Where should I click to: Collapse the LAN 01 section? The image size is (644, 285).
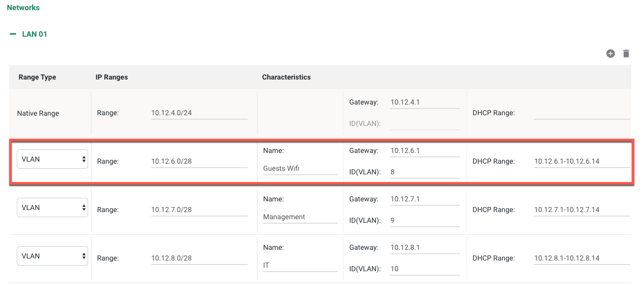(13, 34)
